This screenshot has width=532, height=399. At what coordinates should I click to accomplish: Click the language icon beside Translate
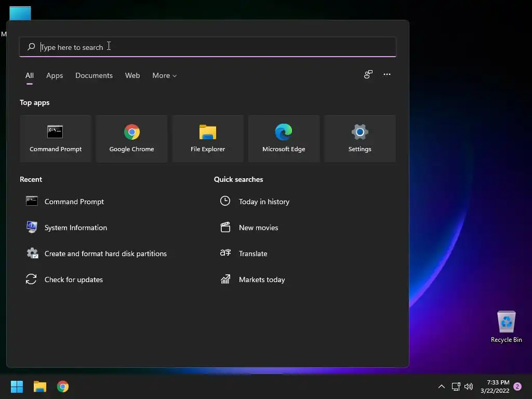click(225, 253)
